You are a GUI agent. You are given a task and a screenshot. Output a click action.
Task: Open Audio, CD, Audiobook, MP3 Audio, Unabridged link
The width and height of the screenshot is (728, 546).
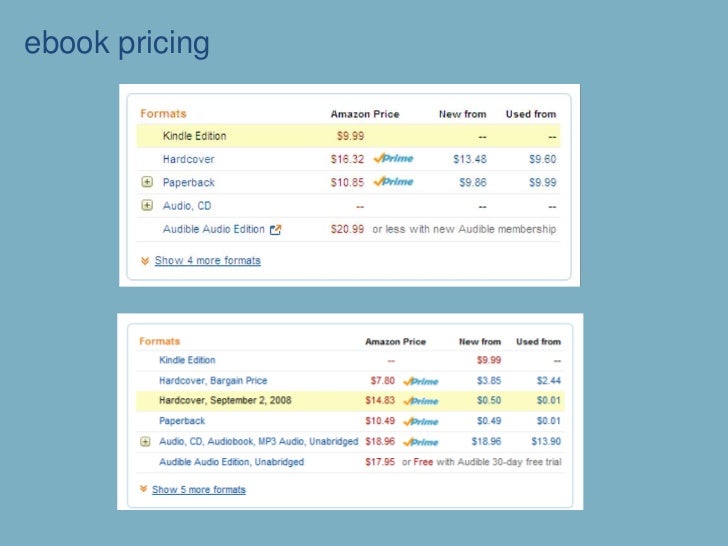pos(259,442)
